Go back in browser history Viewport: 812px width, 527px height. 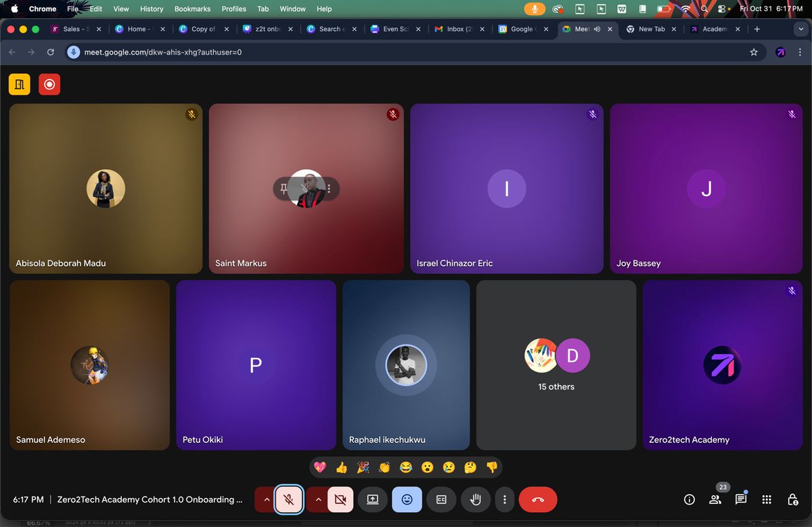tap(12, 52)
